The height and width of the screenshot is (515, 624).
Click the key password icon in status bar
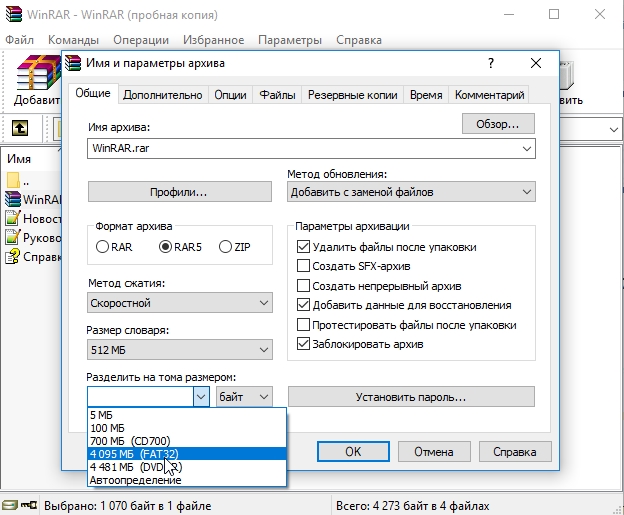coord(29,505)
